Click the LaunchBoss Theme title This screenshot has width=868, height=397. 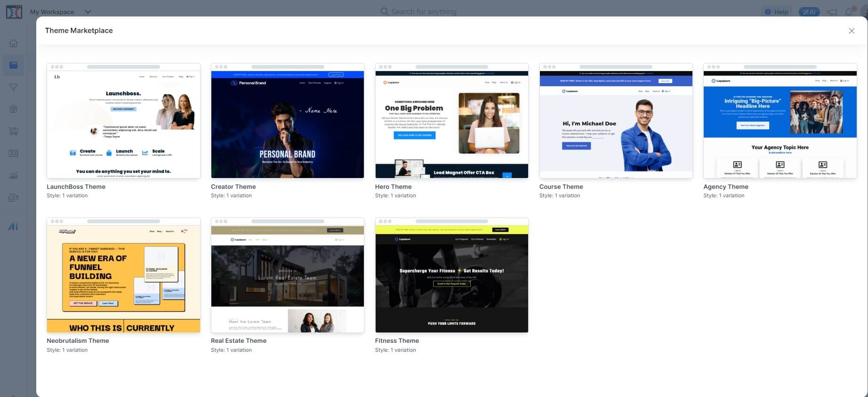click(76, 186)
